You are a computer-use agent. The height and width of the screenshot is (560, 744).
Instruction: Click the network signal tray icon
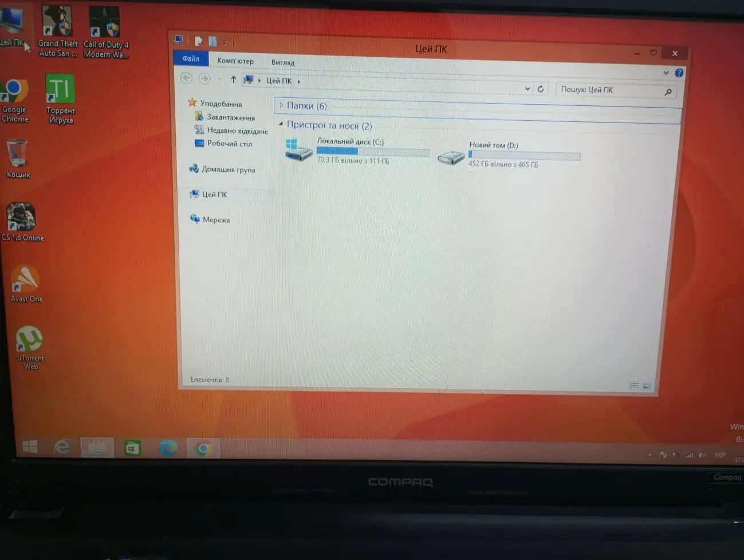[689, 455]
